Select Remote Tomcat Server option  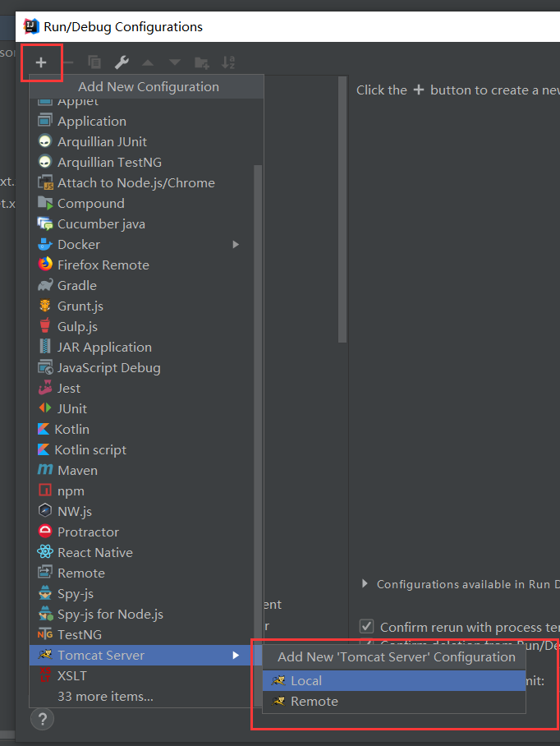point(394,701)
